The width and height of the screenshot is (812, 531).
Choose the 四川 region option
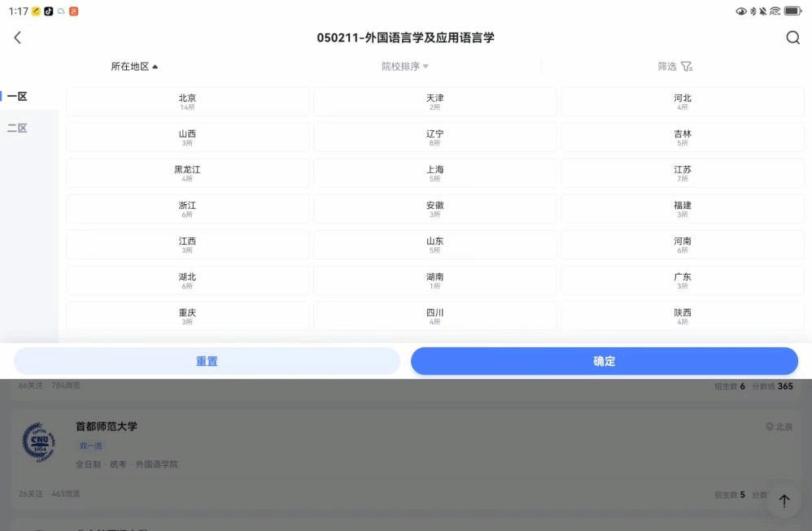(x=434, y=316)
